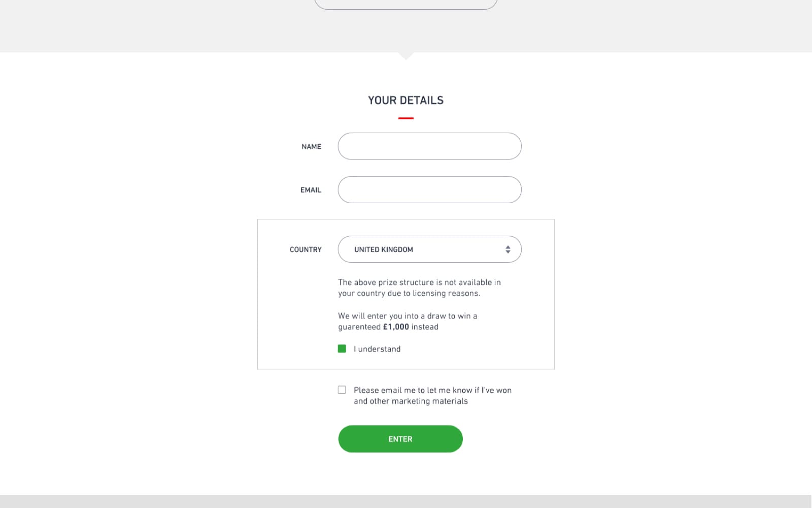812x508 pixels.
Task: Click the downward triangle pointer above heading
Action: pos(405,55)
